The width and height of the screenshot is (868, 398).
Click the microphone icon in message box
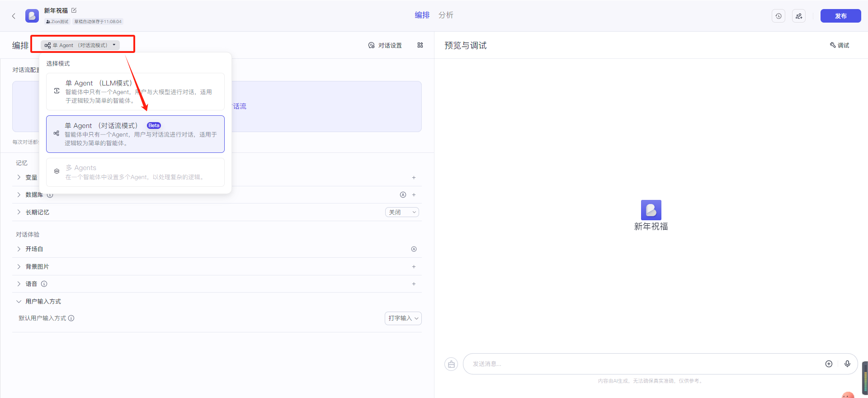(x=847, y=364)
